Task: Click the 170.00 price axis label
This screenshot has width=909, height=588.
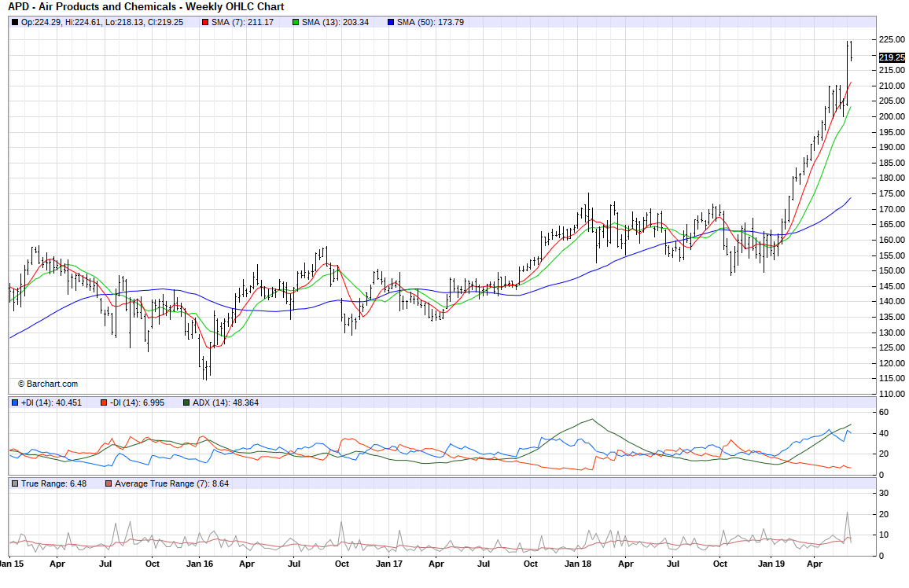Action: (892, 209)
